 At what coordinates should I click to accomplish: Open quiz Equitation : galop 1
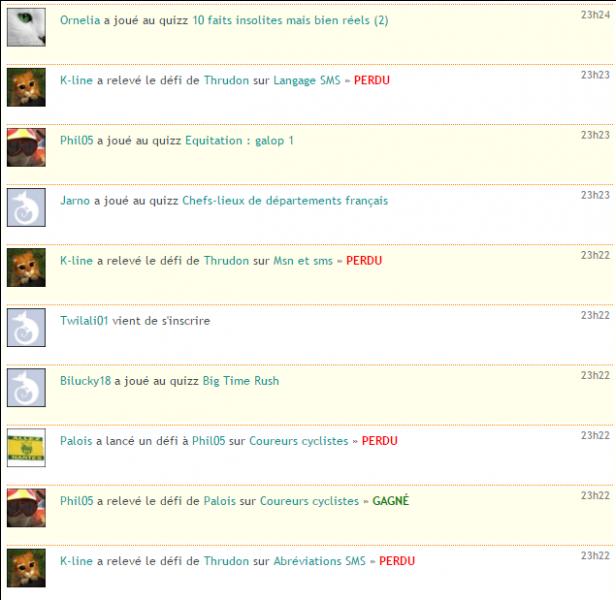239,141
